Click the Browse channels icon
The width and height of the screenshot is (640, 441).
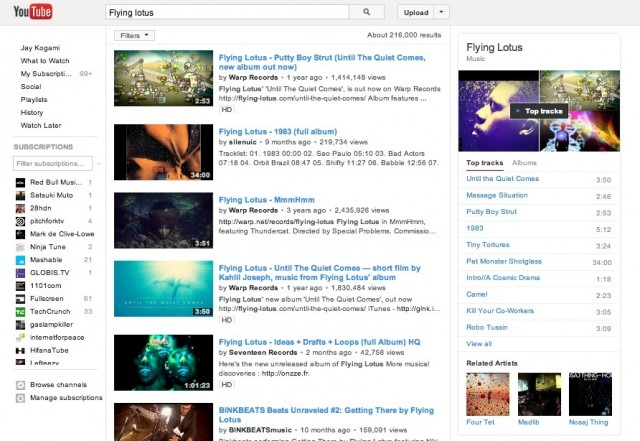pyautogui.click(x=21, y=385)
